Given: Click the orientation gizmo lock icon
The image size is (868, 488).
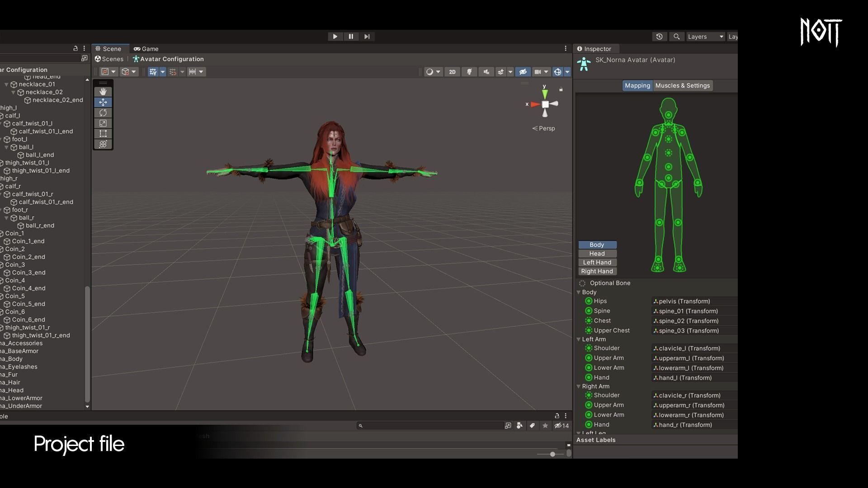Looking at the screenshot, I should (x=561, y=89).
